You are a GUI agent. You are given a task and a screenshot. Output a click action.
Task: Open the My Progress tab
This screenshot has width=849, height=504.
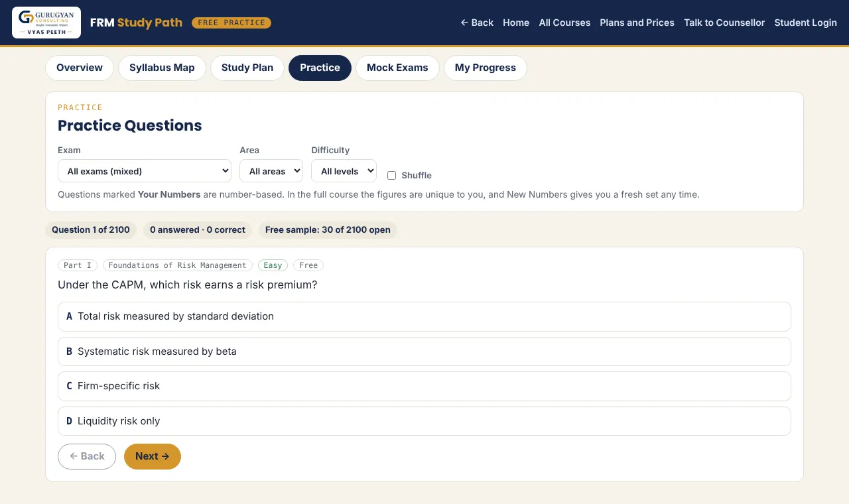tap(486, 68)
